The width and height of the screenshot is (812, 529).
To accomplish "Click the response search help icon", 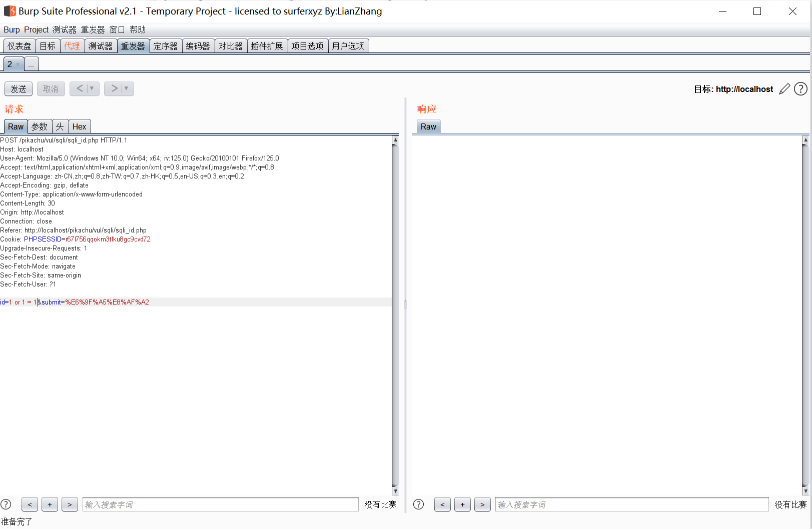I will click(419, 504).
